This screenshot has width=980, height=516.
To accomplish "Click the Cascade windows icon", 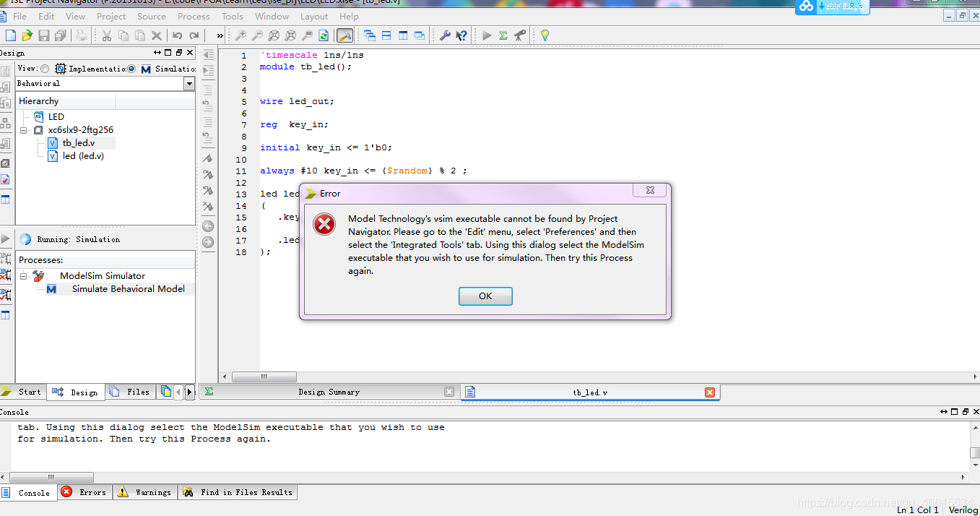I will (x=370, y=35).
